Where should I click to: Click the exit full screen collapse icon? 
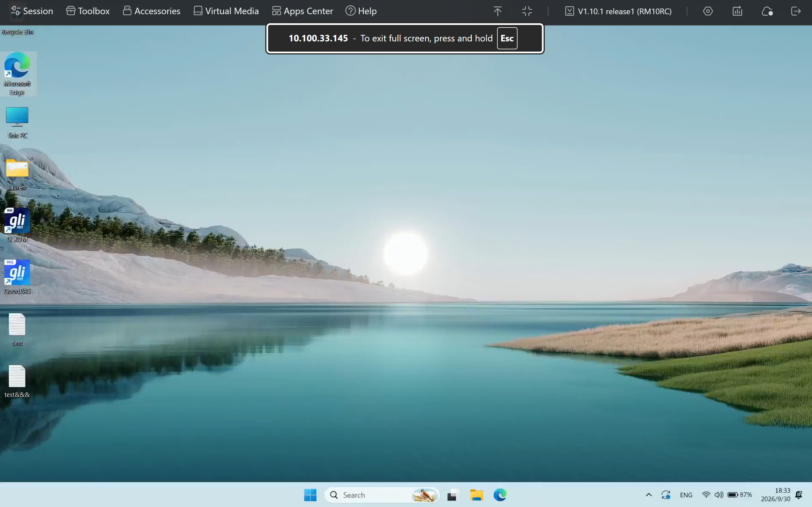[x=527, y=11]
